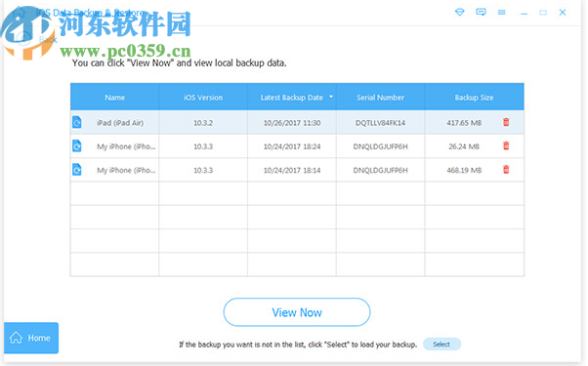The width and height of the screenshot is (588, 366).
Task: Click file icon of 18:14 iPhone backup
Action: click(77, 169)
